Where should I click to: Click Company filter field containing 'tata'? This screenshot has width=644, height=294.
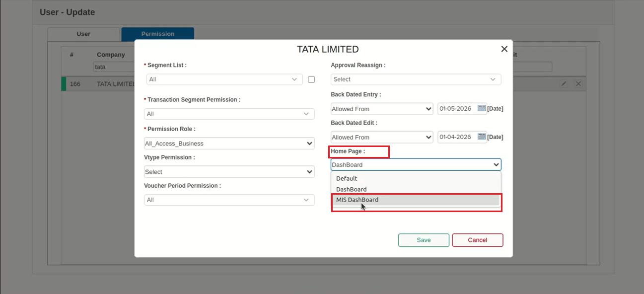[x=114, y=67]
